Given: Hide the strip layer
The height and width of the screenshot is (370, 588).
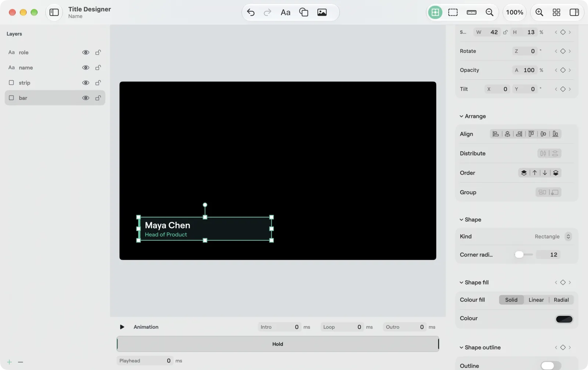Looking at the screenshot, I should coord(86,83).
